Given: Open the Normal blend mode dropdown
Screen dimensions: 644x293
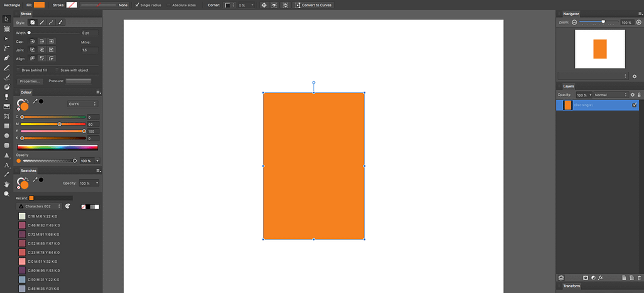Looking at the screenshot, I should coord(610,95).
